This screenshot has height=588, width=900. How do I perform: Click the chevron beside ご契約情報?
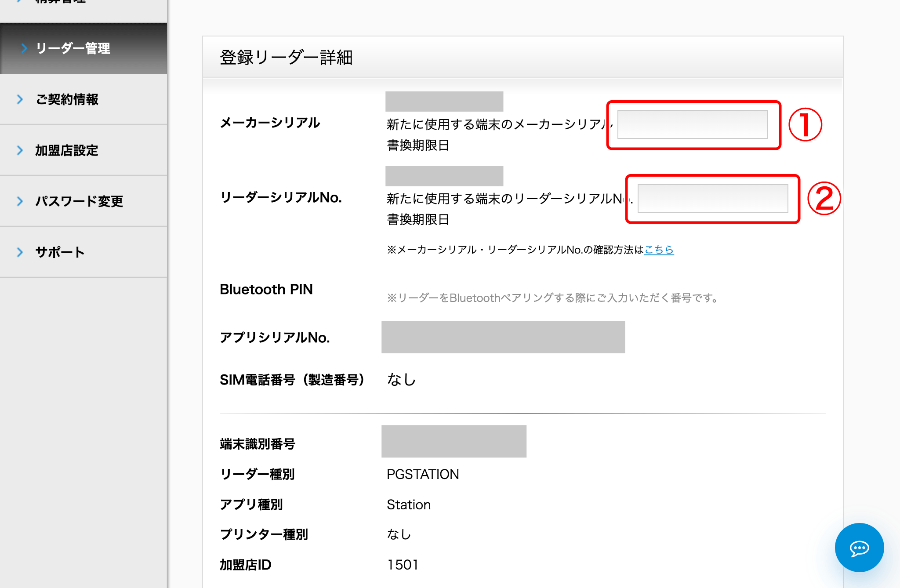pyautogui.click(x=20, y=99)
